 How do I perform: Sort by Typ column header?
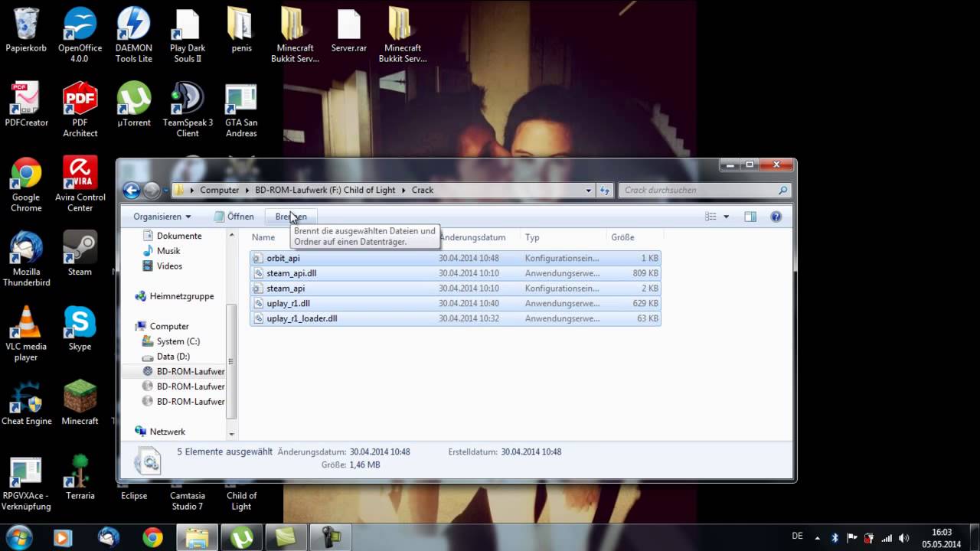click(x=532, y=237)
